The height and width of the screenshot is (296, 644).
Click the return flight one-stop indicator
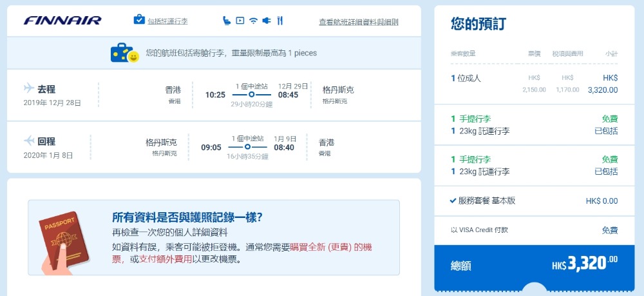pos(247,147)
